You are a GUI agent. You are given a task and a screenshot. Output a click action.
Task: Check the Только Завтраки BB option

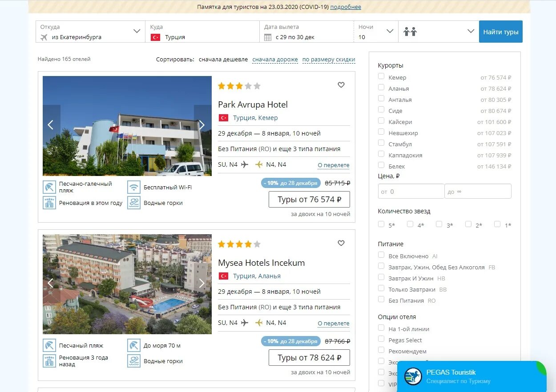pos(381,288)
